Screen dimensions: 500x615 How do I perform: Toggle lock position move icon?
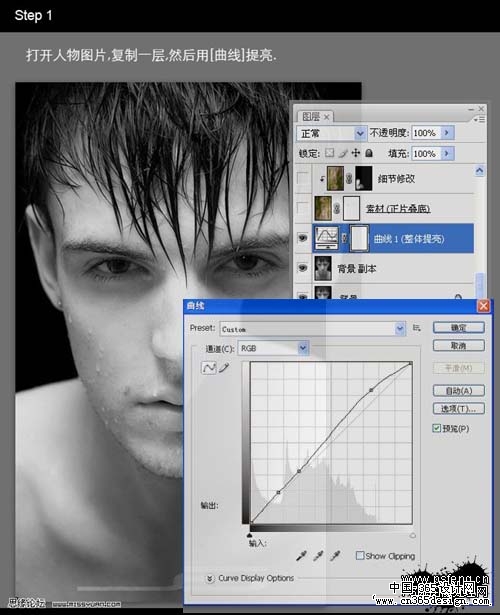coord(356,153)
